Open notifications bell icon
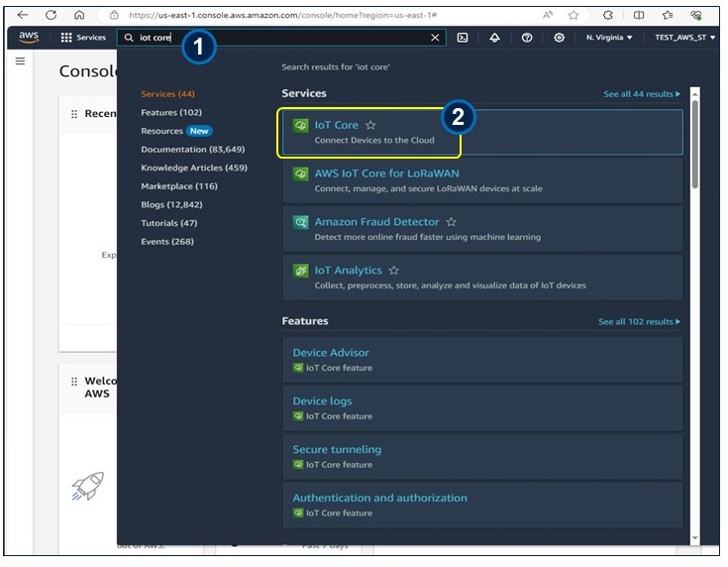This screenshot has height=567, width=728. [495, 38]
